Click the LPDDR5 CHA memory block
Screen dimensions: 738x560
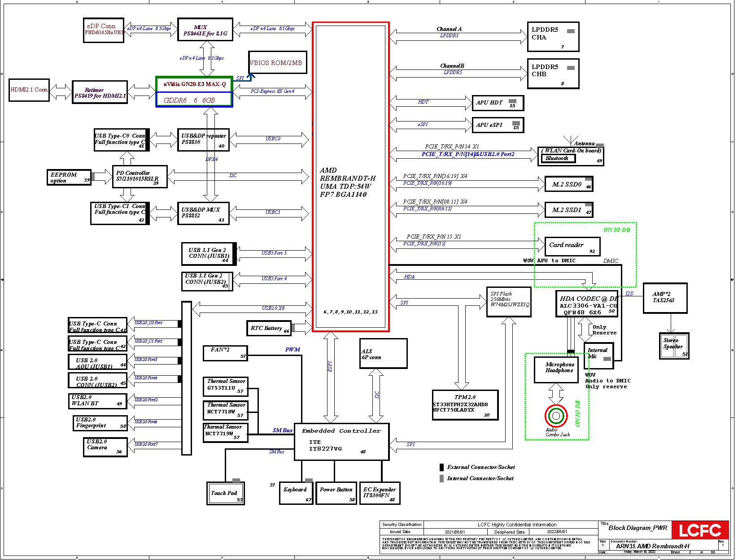(x=553, y=37)
